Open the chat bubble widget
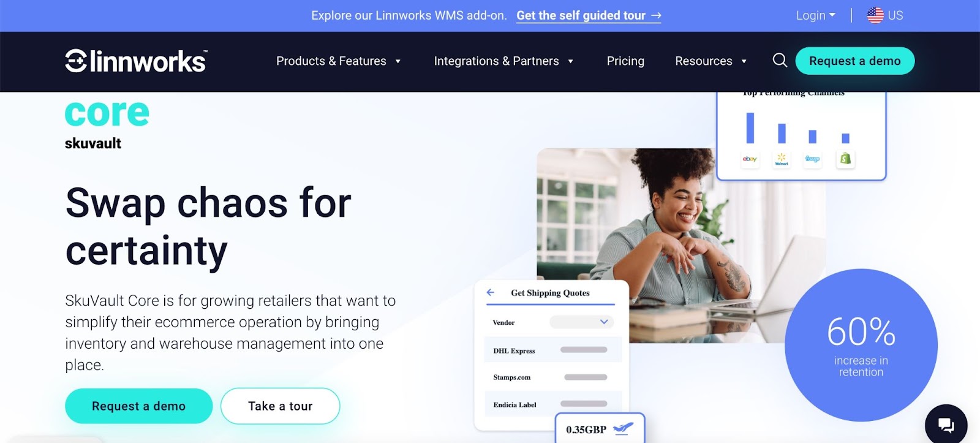Screen dimensions: 980x443 [x=946, y=424]
